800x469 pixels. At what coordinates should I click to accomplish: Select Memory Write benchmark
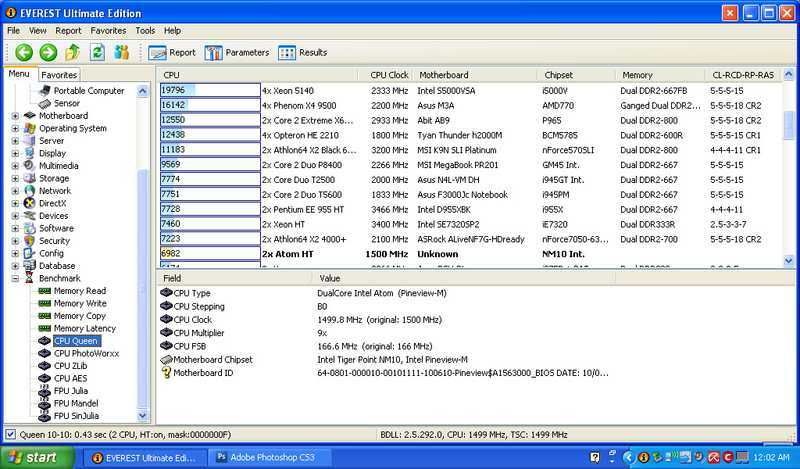coord(80,303)
